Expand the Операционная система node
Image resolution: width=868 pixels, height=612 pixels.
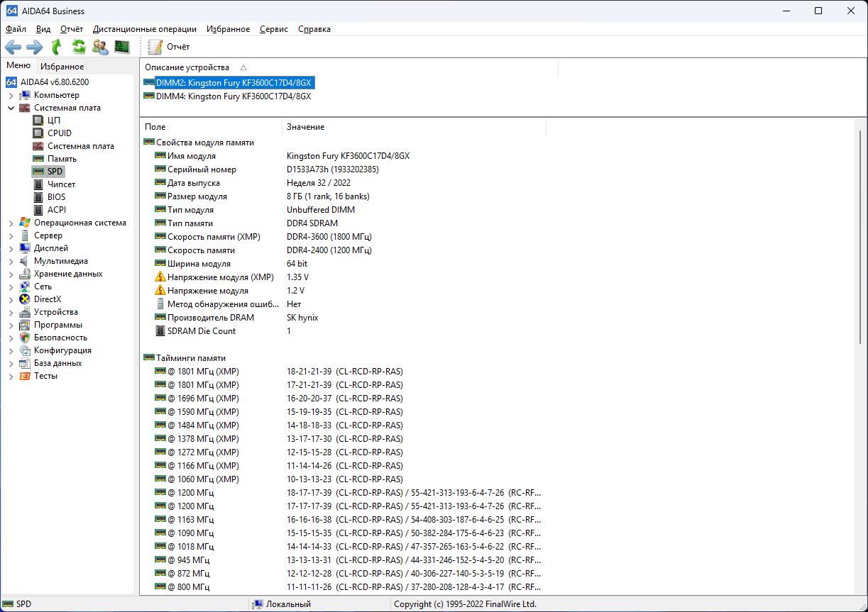tap(11, 223)
